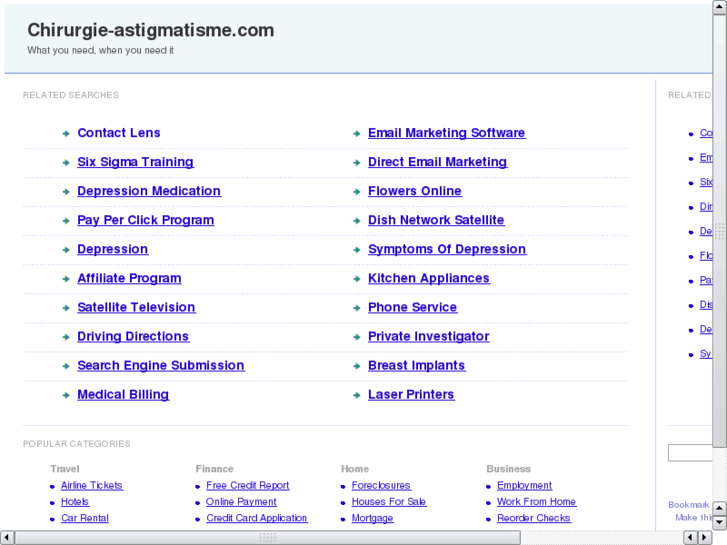727x545 pixels.
Task: Open Satellite Television link
Action: click(x=136, y=308)
